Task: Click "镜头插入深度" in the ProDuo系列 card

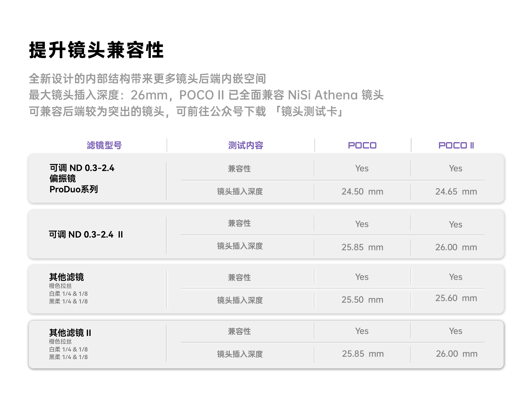Action: 240,191
